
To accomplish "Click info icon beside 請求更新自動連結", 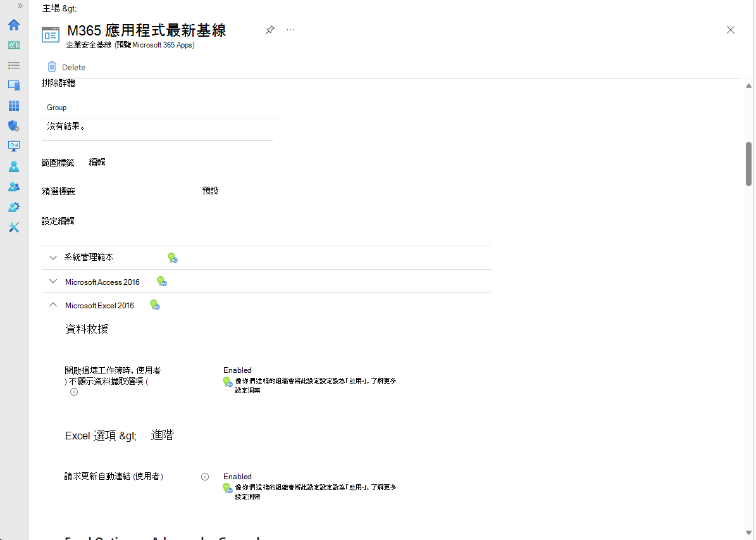I will coord(205,477).
